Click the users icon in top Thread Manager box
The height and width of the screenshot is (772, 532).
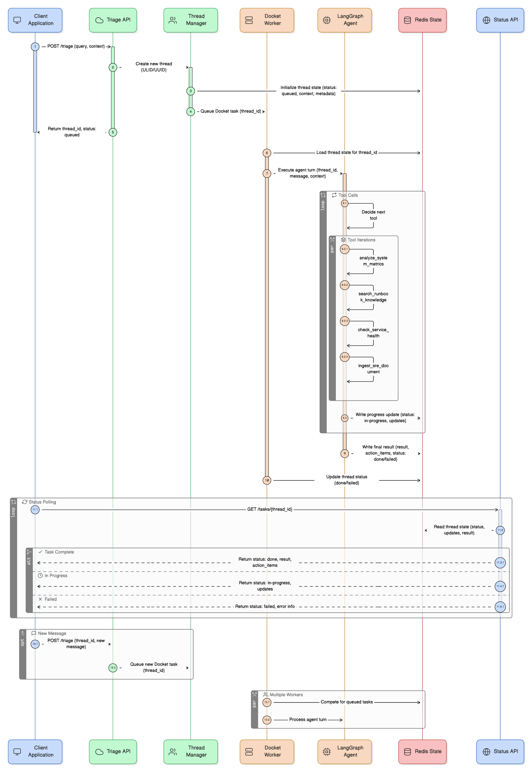pyautogui.click(x=173, y=20)
